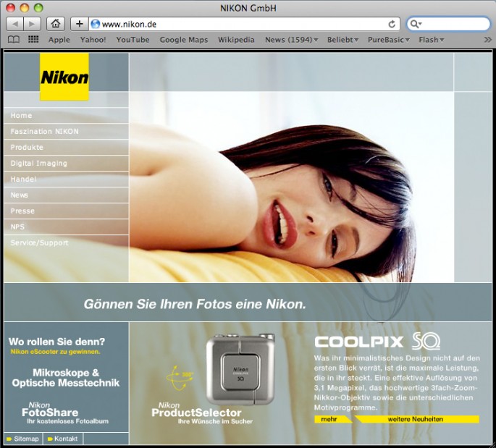Viewport: 496px width, 448px height.
Task: Open the Google Maps bookmark
Action: click(184, 40)
